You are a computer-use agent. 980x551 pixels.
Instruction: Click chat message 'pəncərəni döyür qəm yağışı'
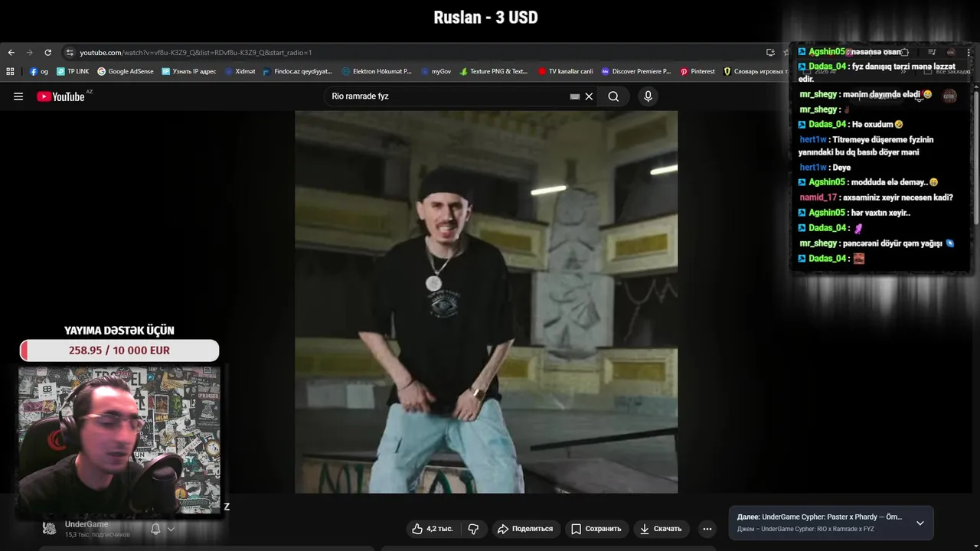click(897, 243)
